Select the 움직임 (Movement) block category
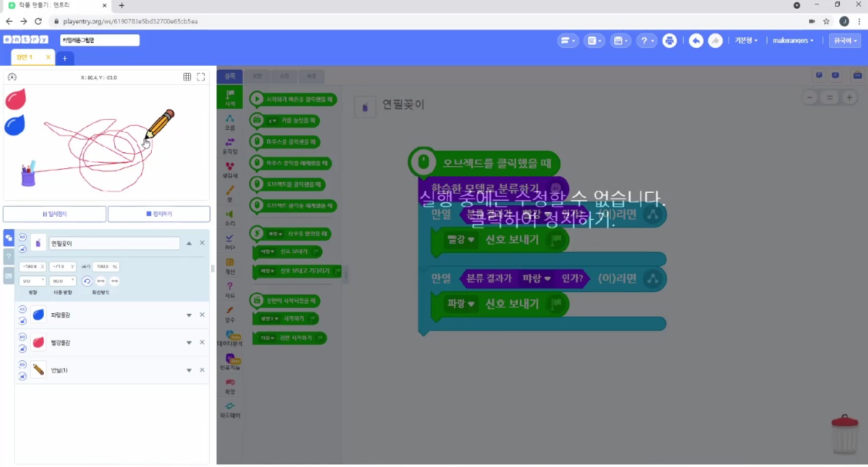Viewport: 868px width, 467px height. (230, 146)
